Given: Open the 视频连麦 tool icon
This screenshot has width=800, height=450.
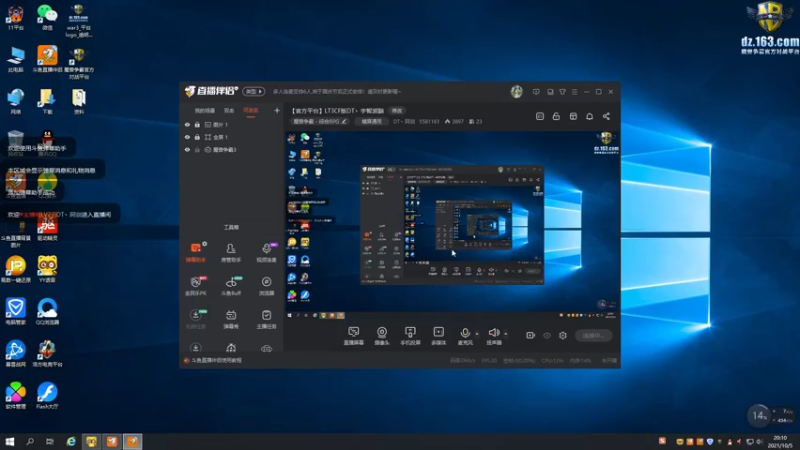Looking at the screenshot, I should pyautogui.click(x=266, y=252).
